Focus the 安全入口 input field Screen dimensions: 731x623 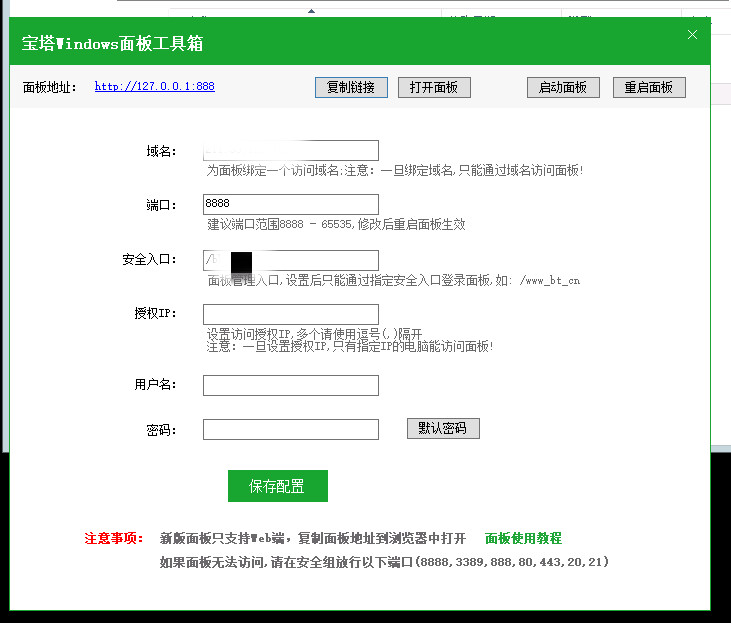[291, 260]
